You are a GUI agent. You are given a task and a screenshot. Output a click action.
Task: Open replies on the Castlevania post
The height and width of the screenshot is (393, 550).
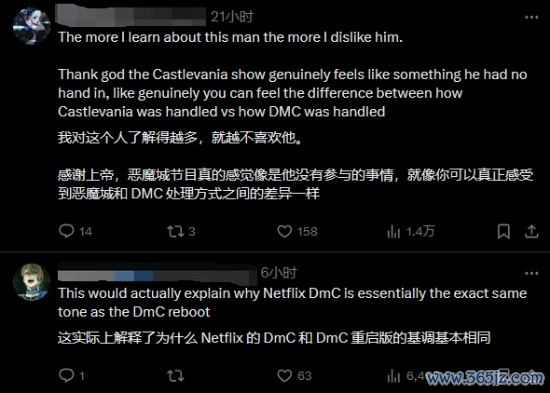75,231
